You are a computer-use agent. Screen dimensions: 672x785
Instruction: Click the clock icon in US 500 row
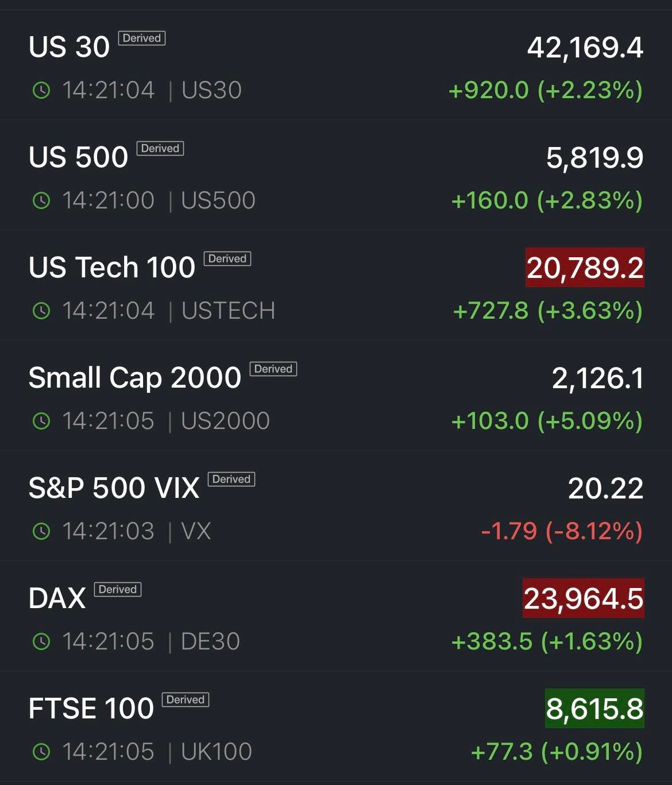(41, 200)
